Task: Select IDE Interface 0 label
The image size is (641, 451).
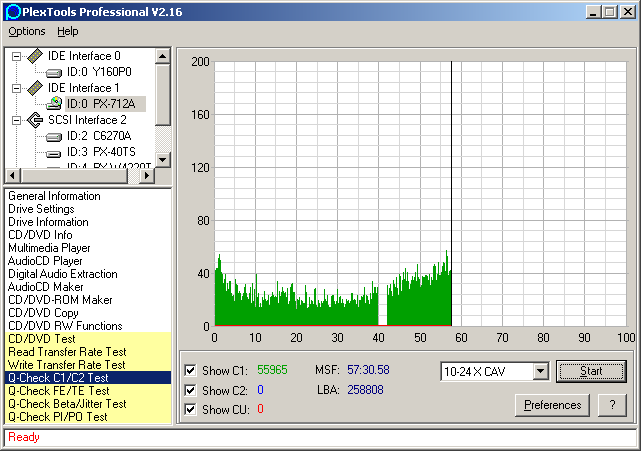Action: coord(84,56)
